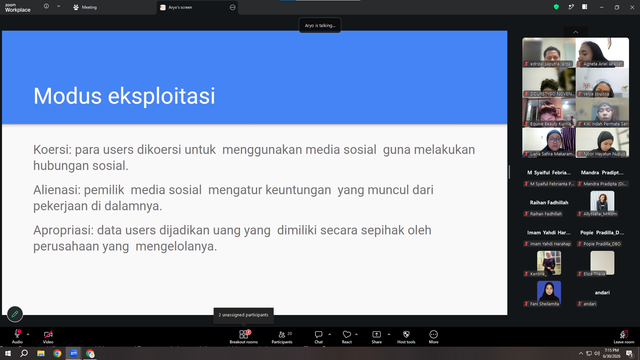Select Noor Hayatun's video tile
The width and height of the screenshot is (640, 360).
(x=602, y=142)
